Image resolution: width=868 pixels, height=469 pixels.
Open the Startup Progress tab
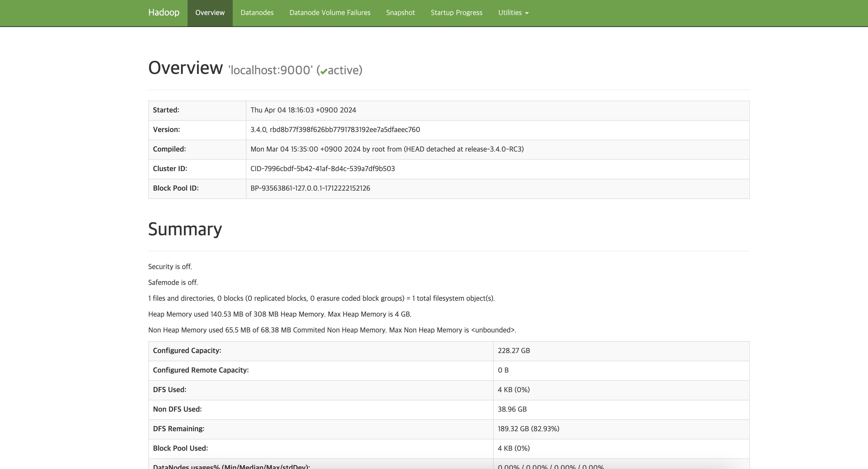(x=456, y=13)
